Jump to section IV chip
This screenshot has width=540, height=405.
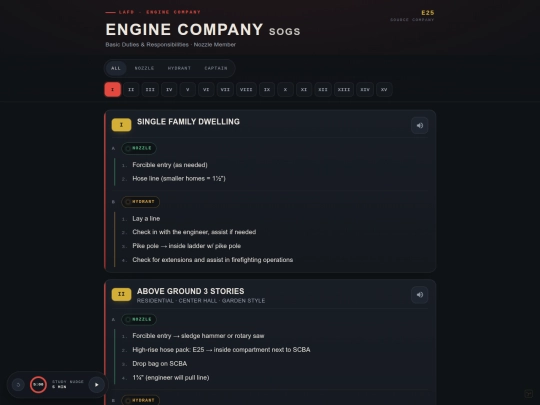click(x=169, y=90)
